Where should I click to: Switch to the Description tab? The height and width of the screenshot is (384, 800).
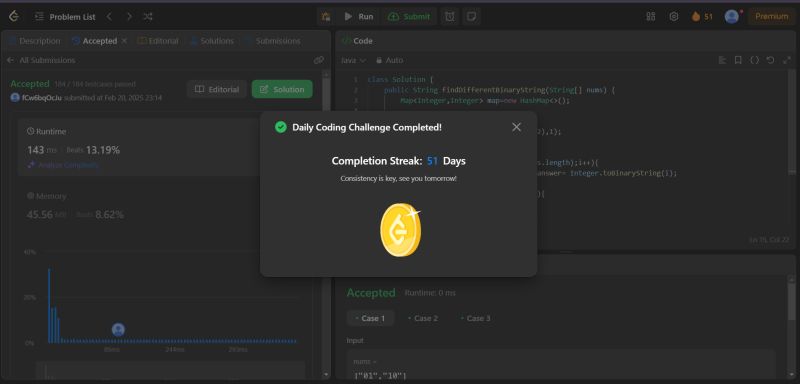[34, 41]
